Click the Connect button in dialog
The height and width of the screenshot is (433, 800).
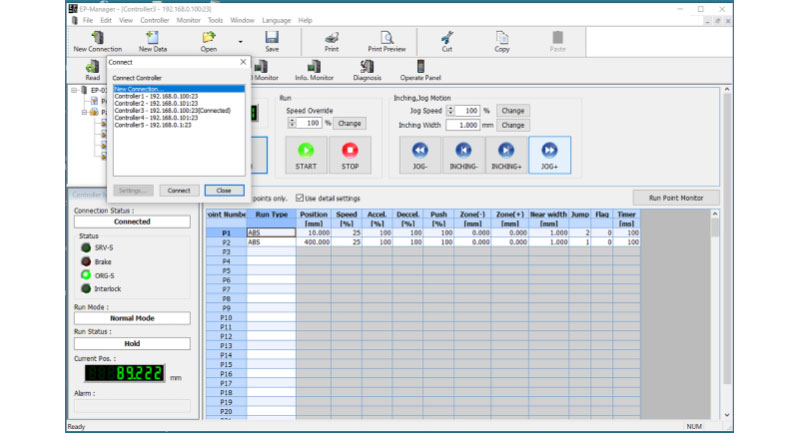179,190
